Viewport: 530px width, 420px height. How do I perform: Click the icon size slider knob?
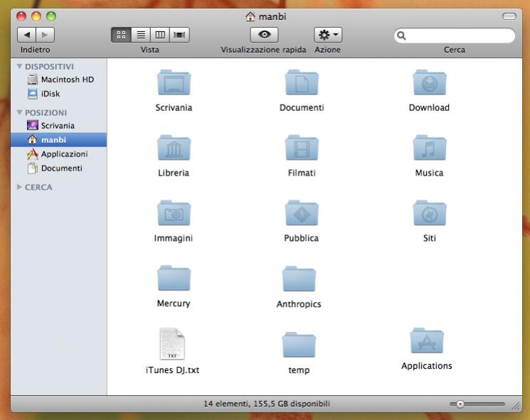(460, 404)
